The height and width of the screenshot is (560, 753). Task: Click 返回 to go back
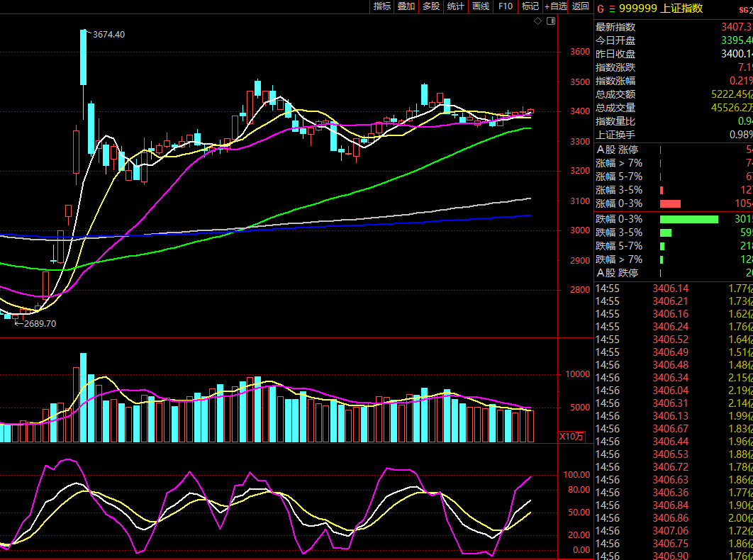(x=581, y=6)
